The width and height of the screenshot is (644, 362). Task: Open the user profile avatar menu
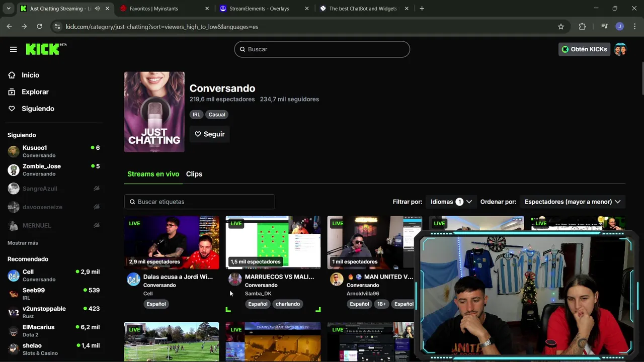pyautogui.click(x=620, y=49)
